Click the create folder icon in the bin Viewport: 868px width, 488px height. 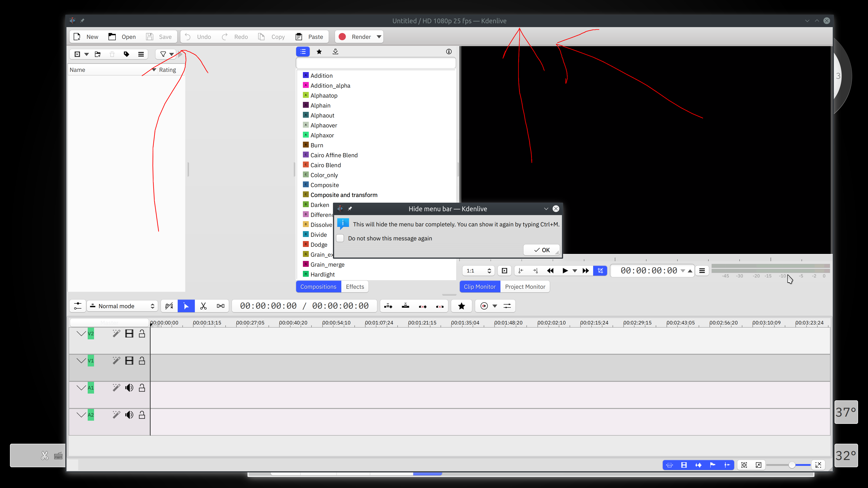click(98, 54)
